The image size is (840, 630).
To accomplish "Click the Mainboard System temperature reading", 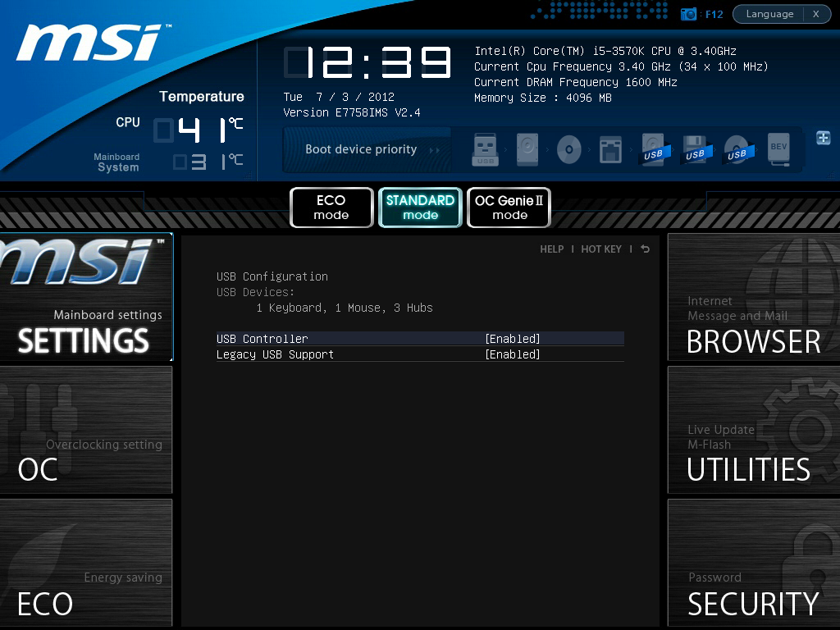I will click(x=208, y=162).
